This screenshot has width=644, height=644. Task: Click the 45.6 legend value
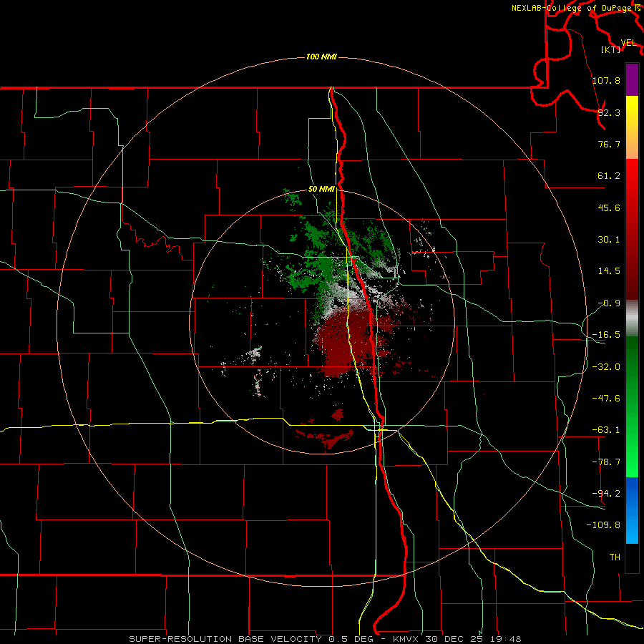point(609,208)
